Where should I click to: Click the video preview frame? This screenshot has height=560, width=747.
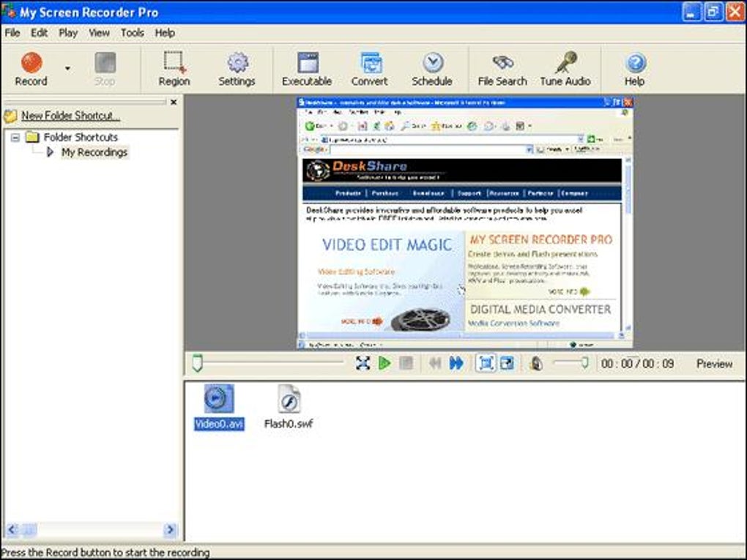point(464,223)
